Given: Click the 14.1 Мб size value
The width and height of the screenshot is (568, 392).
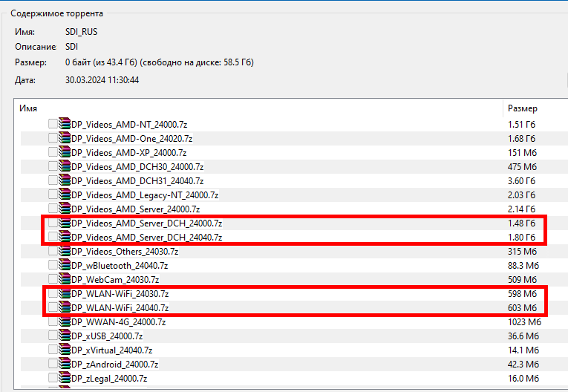Looking at the screenshot, I should pos(523,350).
